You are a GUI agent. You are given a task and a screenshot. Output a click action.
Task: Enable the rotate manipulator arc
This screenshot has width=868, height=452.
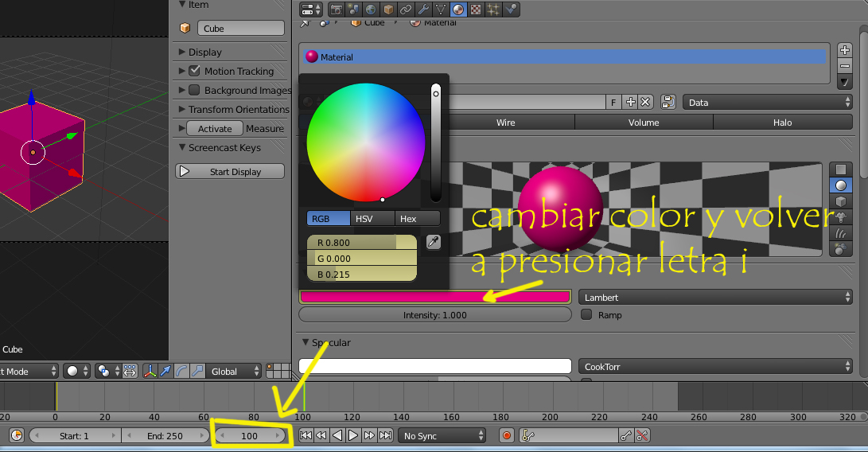click(181, 371)
